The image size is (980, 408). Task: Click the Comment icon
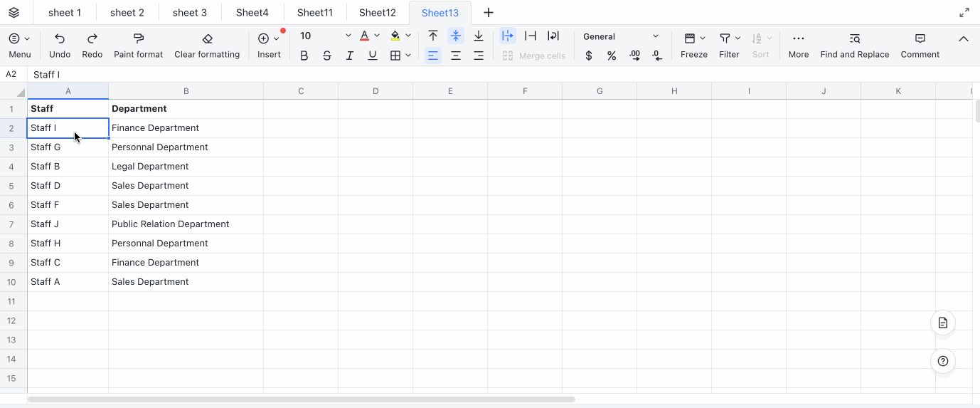[920, 38]
